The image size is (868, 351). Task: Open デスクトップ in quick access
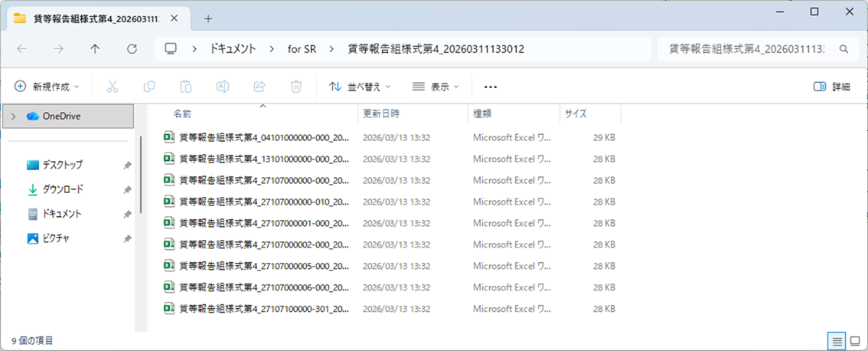(62, 166)
